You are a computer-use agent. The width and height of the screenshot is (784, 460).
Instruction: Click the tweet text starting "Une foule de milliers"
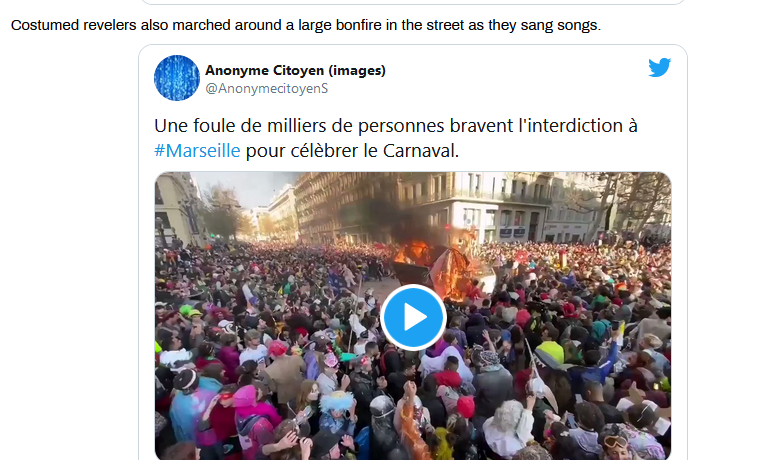coord(396,138)
